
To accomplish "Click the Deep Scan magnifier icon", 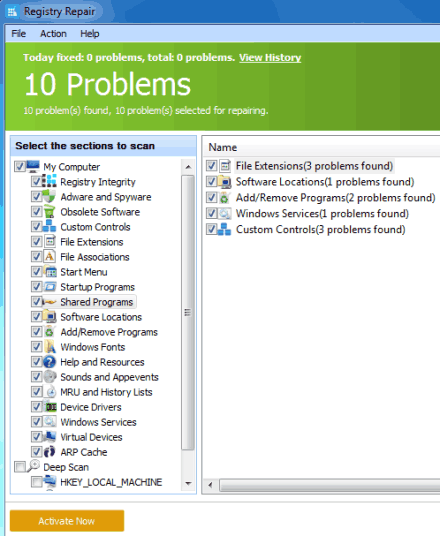I will point(34,466).
